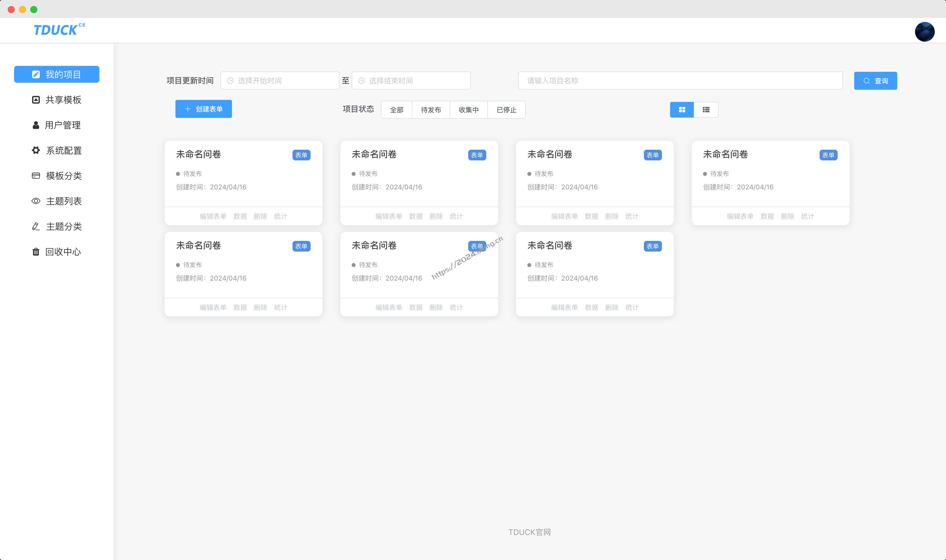
Task: Open the 系统配置 settings section
Action: click(x=57, y=150)
